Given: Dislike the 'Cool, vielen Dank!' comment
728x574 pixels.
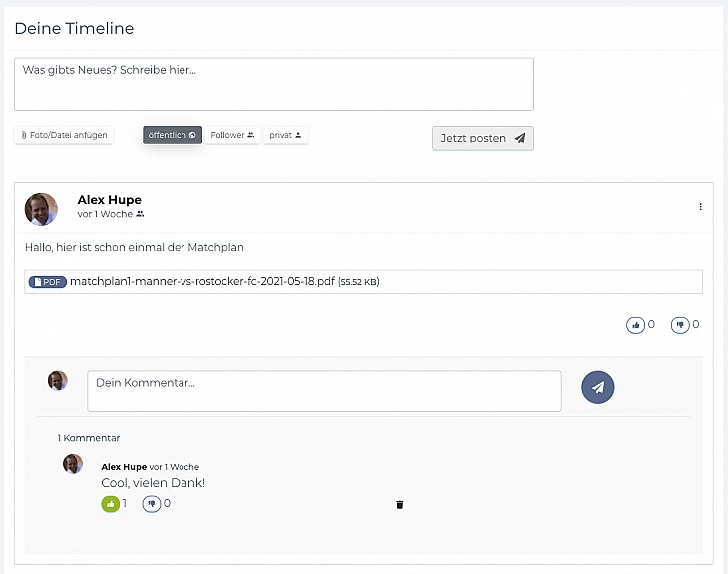Looking at the screenshot, I should pyautogui.click(x=151, y=504).
